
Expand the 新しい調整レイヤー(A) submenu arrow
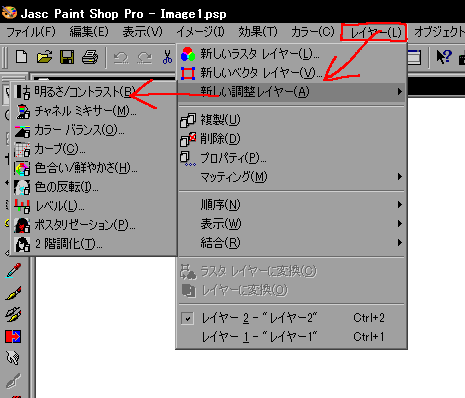pyautogui.click(x=400, y=91)
